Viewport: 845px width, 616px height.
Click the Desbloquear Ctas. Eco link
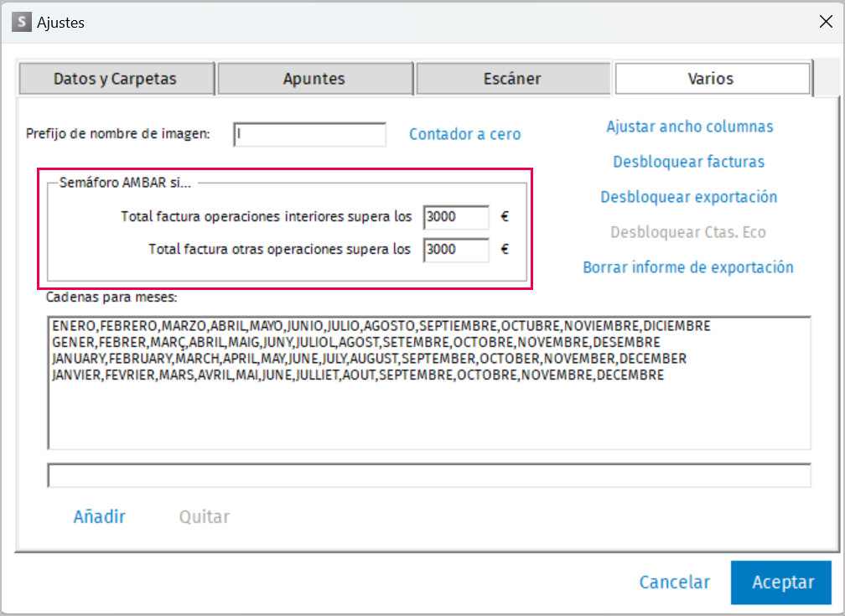point(687,232)
